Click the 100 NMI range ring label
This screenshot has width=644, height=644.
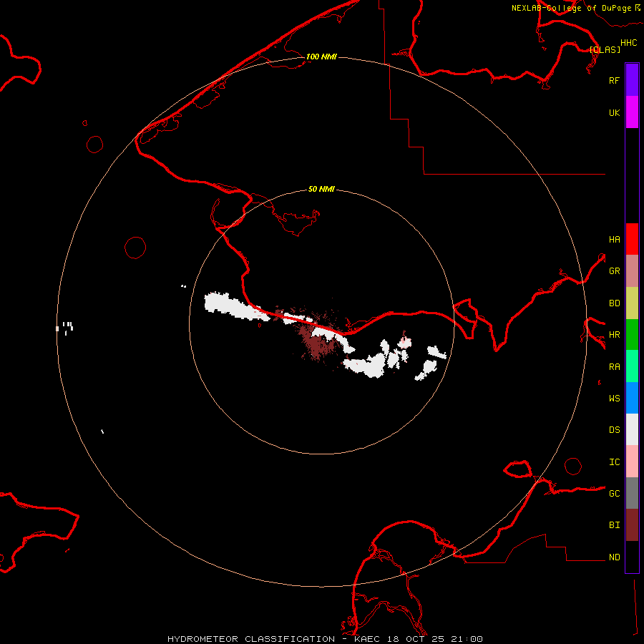(321, 57)
